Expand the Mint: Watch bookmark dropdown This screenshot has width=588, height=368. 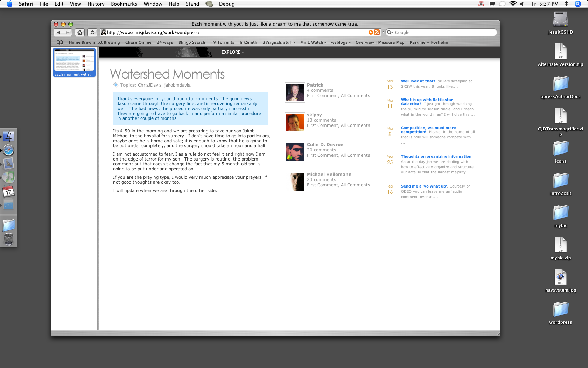[x=313, y=42]
